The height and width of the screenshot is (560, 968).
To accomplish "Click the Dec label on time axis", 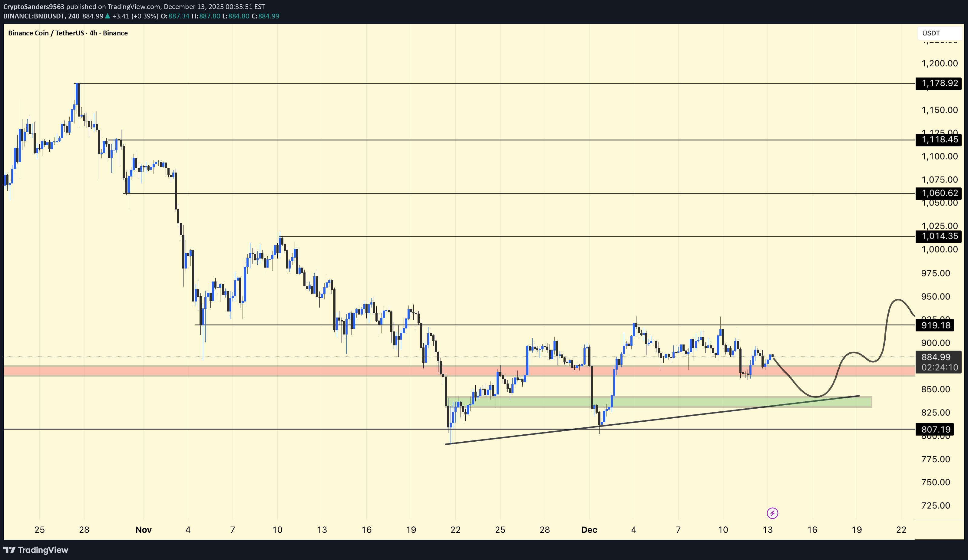I will [589, 530].
